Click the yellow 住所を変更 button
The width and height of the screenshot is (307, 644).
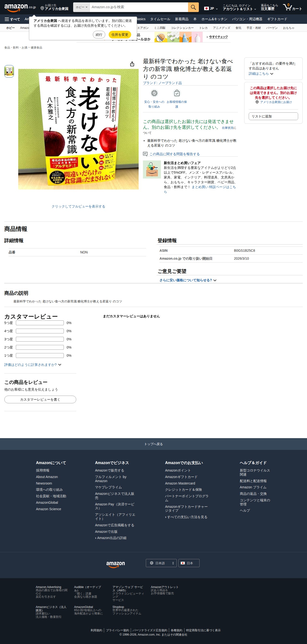click(120, 35)
